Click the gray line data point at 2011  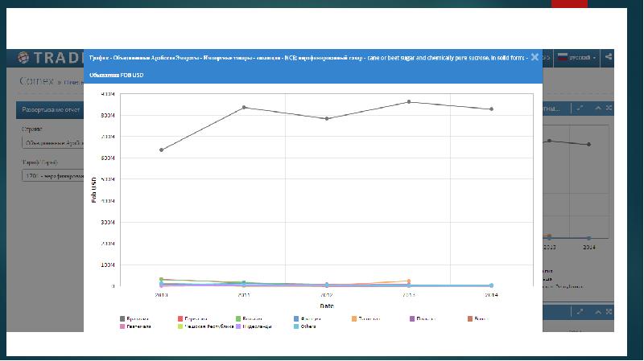[x=244, y=108]
